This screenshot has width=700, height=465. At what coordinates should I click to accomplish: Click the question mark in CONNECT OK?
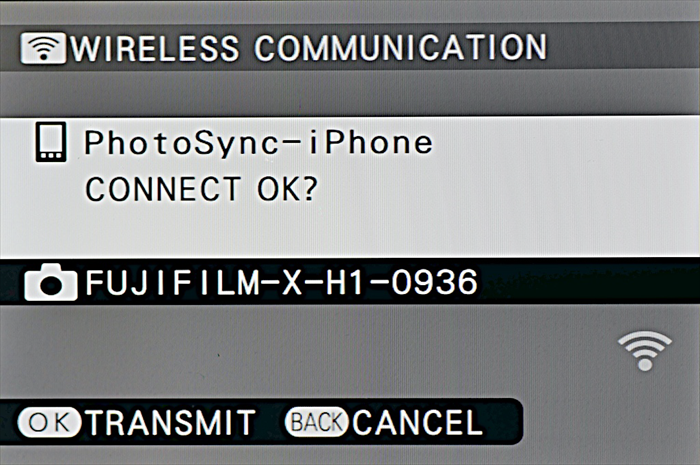(308, 189)
